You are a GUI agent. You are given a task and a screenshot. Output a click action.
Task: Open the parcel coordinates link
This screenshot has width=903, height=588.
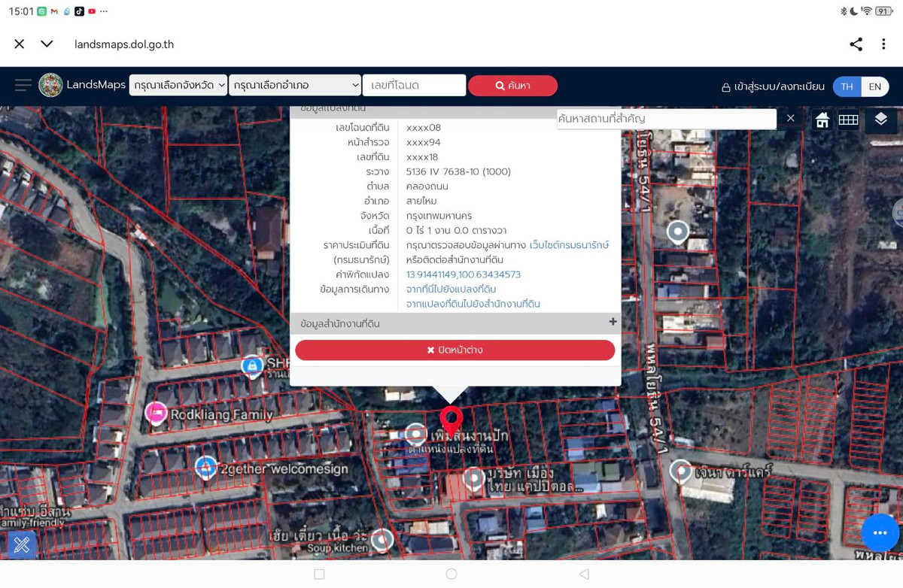click(x=464, y=274)
